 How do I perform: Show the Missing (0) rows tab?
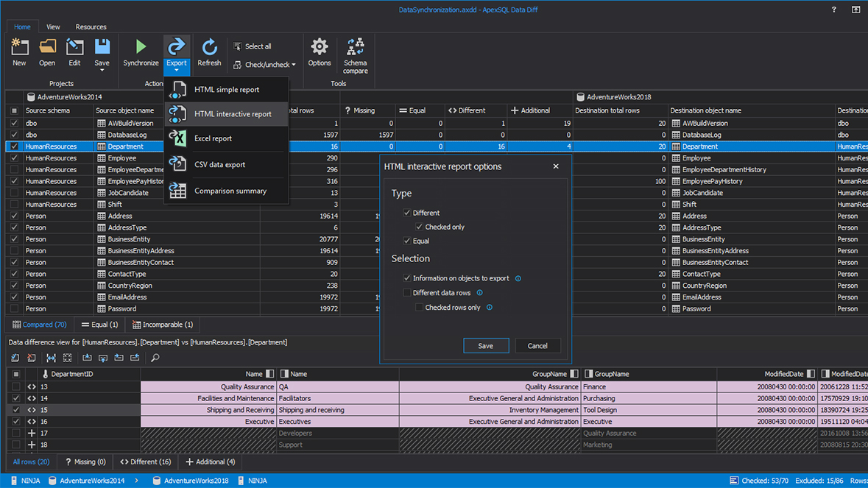[85, 462]
